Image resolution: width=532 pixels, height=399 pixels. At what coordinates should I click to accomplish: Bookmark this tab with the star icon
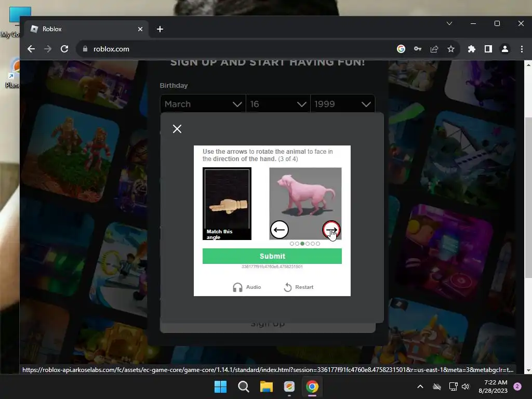tap(451, 49)
